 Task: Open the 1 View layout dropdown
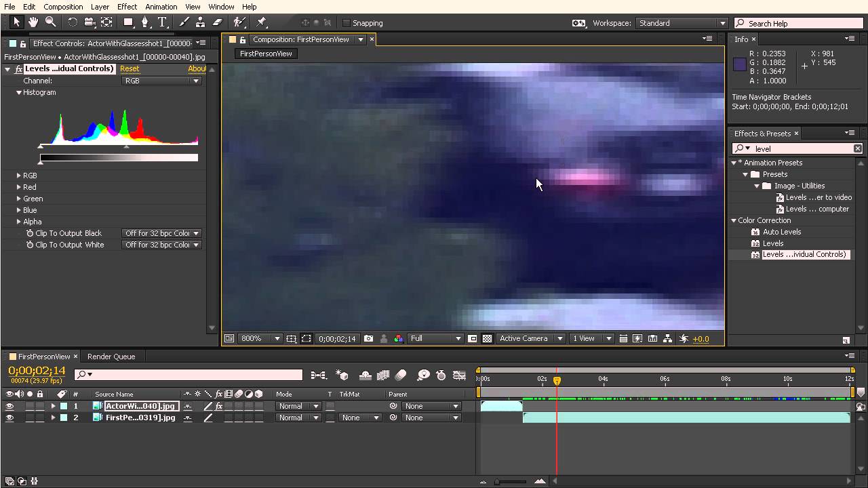pos(592,338)
